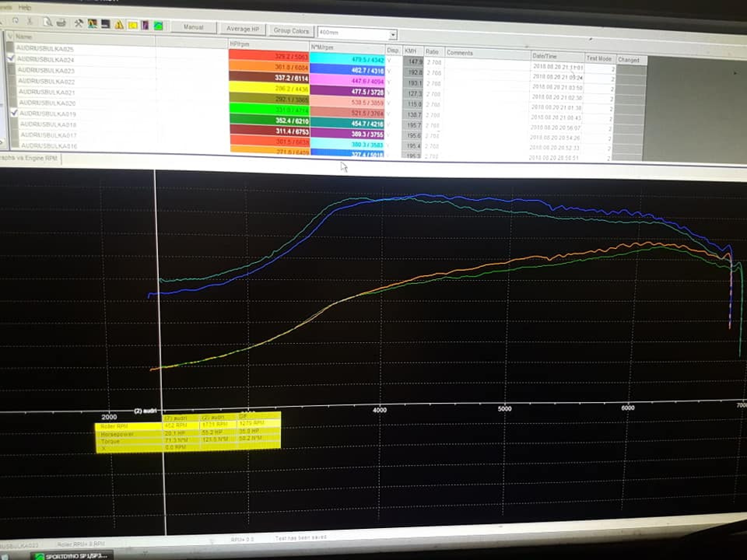Image resolution: width=747 pixels, height=560 pixels.
Task: Uncheck the AUDRUSBULKA024 run checkbox
Action: pyautogui.click(x=11, y=58)
